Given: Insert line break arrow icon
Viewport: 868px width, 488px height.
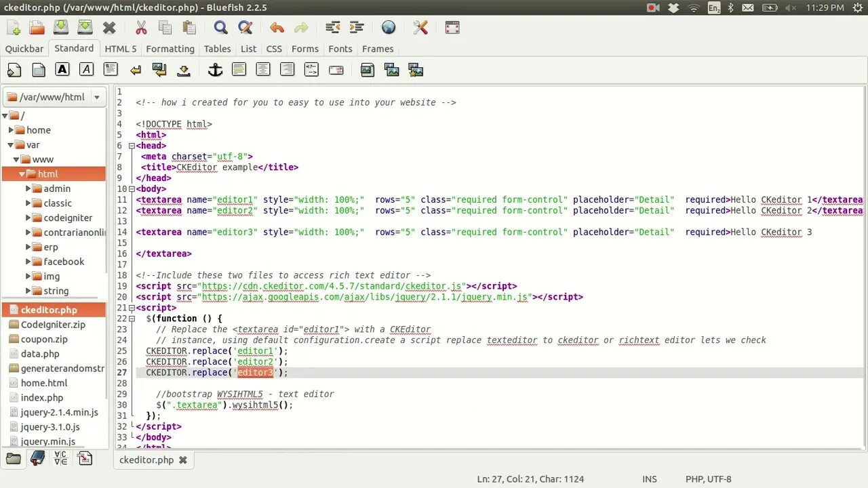Looking at the screenshot, I should pyautogui.click(x=135, y=69).
